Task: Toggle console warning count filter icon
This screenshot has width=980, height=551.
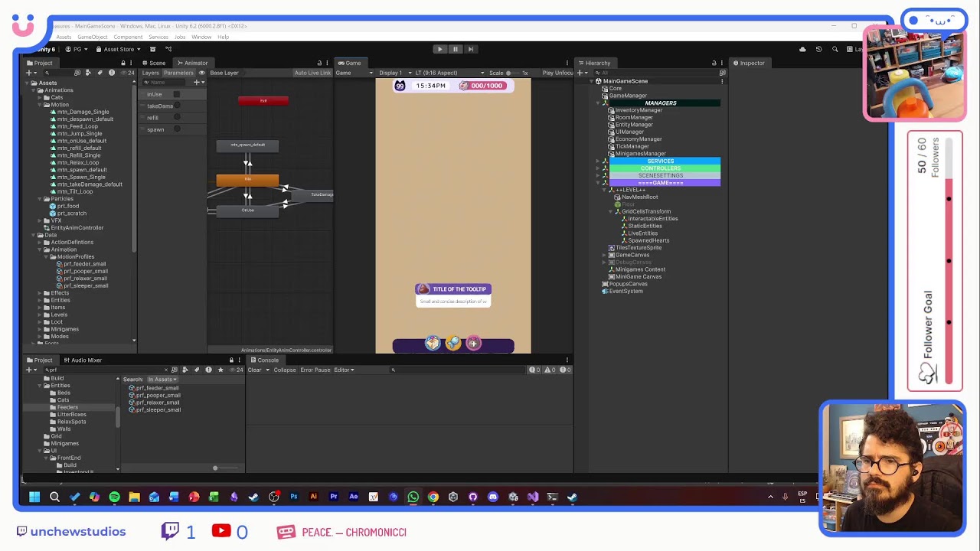Action: (549, 370)
